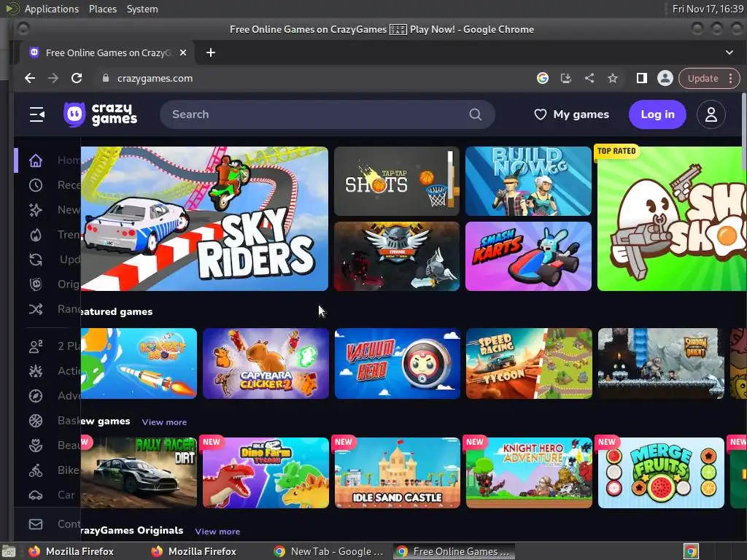The image size is (747, 560).
Task: Focus the Search games field
Action: tap(328, 114)
